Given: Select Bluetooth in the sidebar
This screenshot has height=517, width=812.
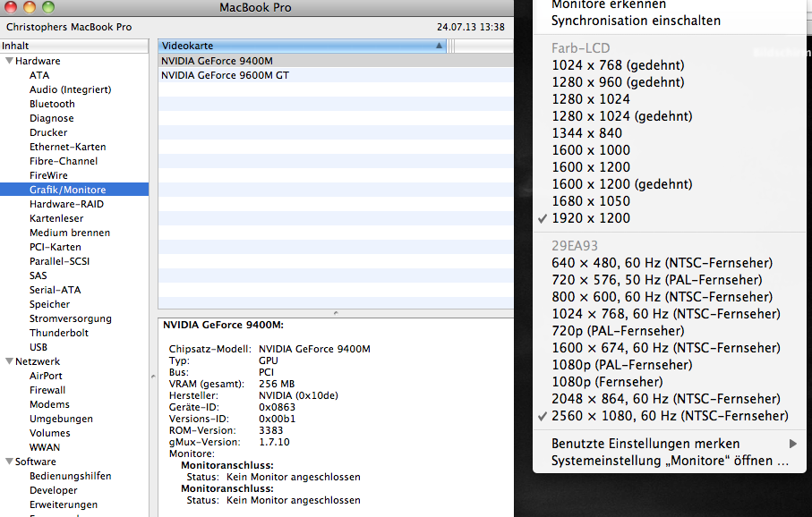Looking at the screenshot, I should (x=52, y=104).
